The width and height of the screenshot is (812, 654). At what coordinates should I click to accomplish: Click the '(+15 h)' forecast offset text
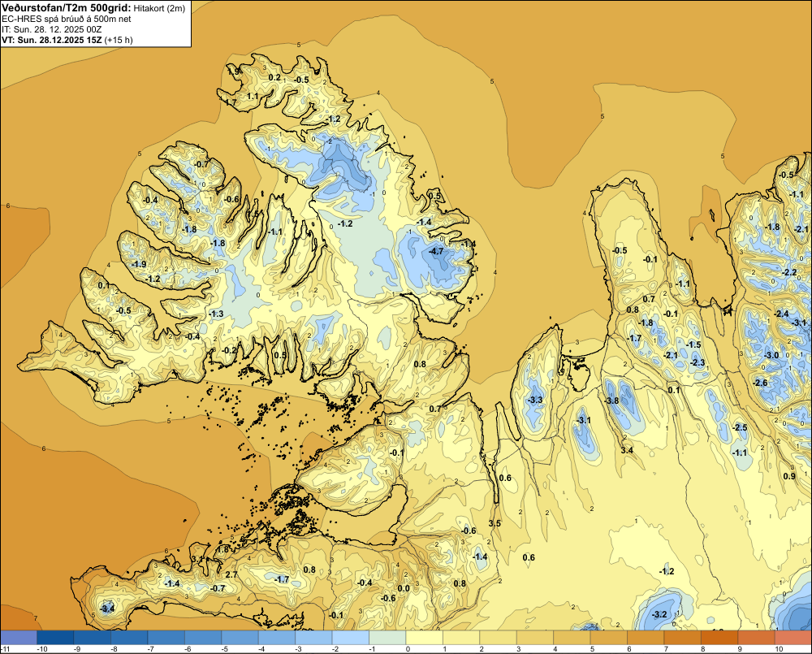[119, 40]
